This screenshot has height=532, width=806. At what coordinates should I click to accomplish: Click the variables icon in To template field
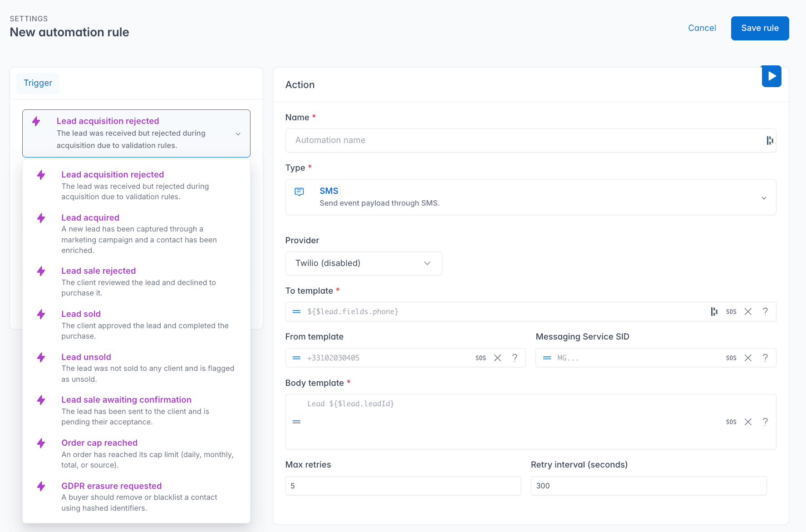[714, 311]
